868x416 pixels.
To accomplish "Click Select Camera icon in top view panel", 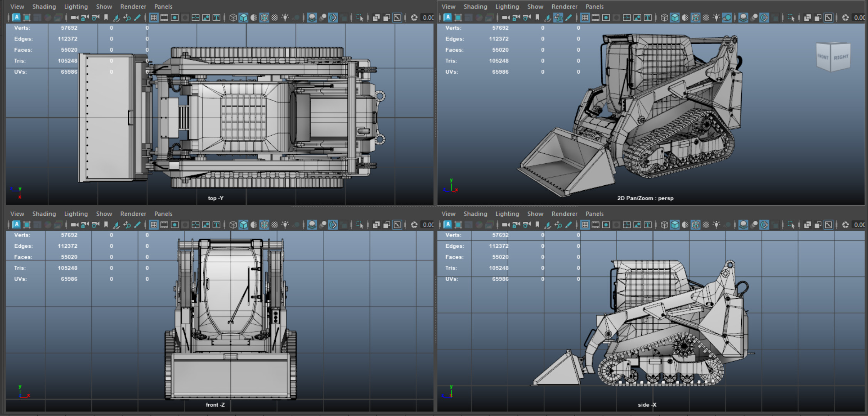I will [x=74, y=17].
